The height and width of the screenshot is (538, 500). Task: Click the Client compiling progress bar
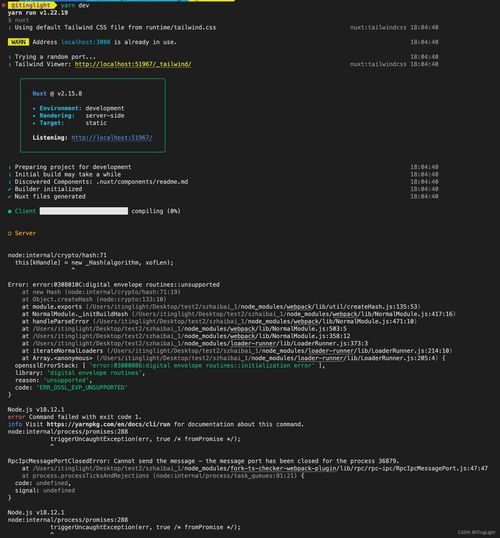click(84, 211)
